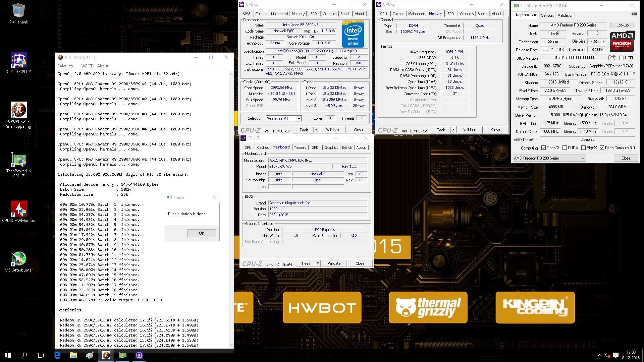Click the Lookup button in GPU-Z
Screen dimensions: 644x362
click(622, 25)
